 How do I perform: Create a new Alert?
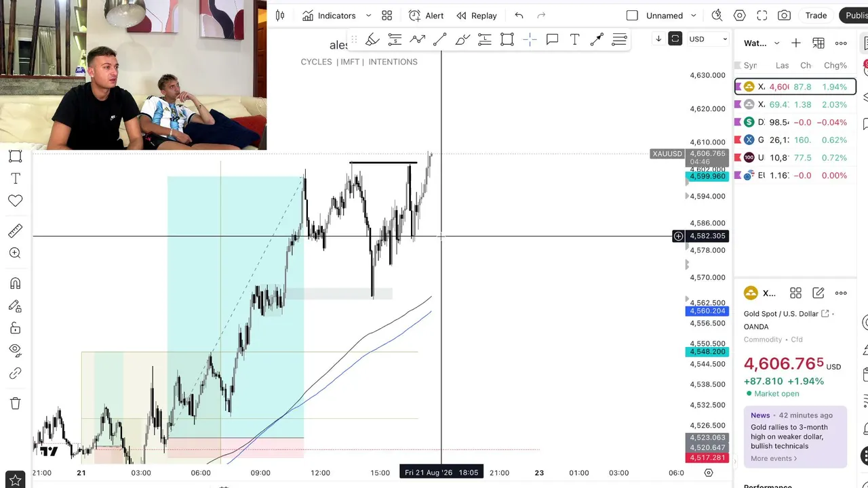coord(426,16)
